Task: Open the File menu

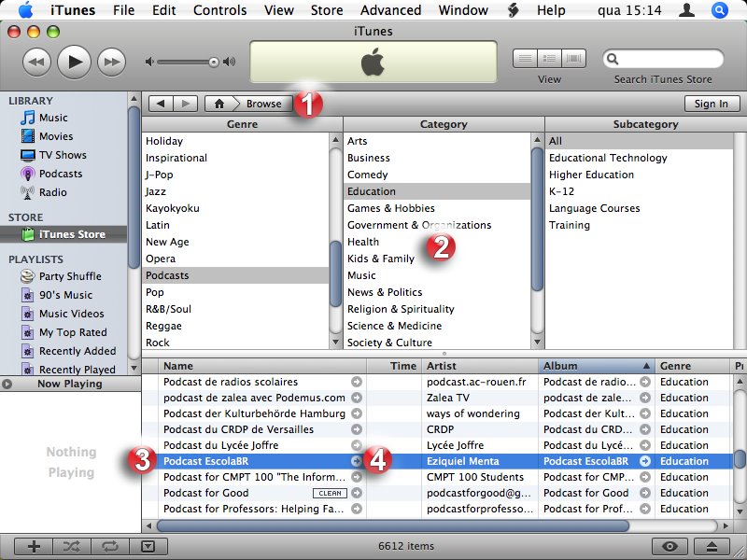Action: 124,10
